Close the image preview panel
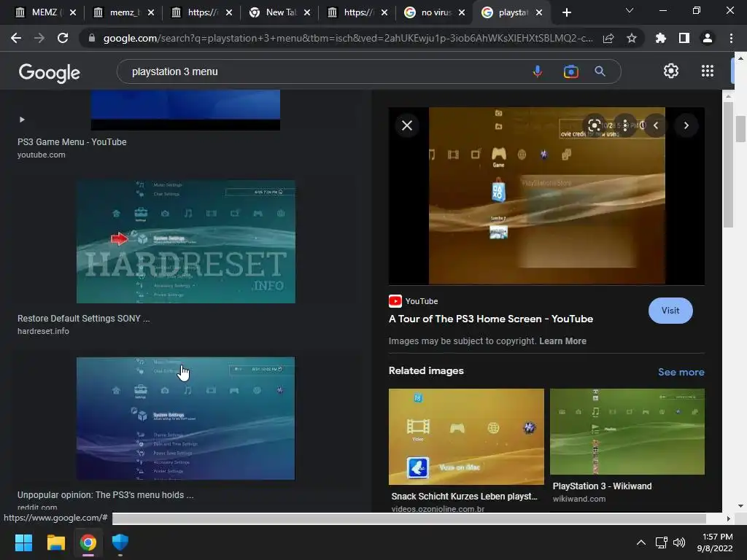Viewport: 747px width, 560px height. [407, 125]
